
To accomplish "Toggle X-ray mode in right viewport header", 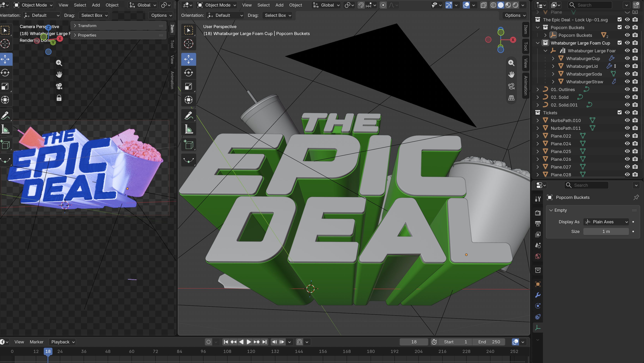I will [x=483, y=5].
